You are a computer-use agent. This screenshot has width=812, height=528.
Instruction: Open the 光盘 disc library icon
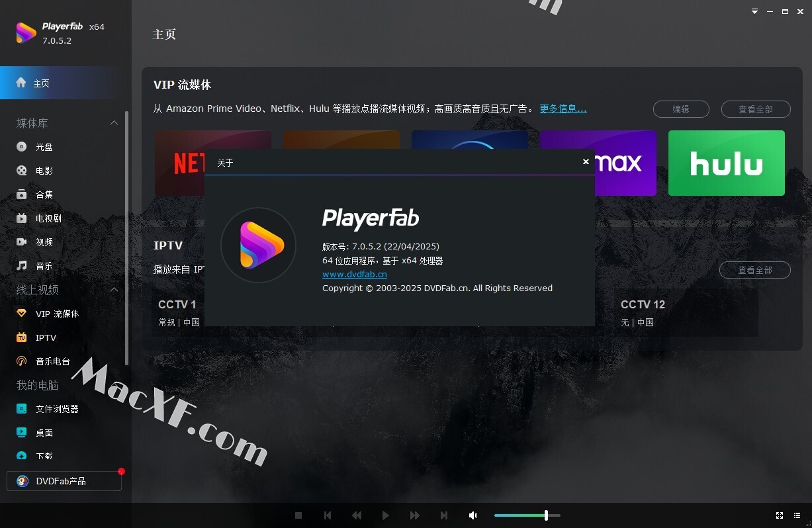[22, 147]
